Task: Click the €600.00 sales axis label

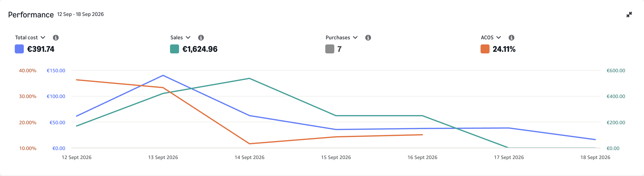Action: click(616, 71)
